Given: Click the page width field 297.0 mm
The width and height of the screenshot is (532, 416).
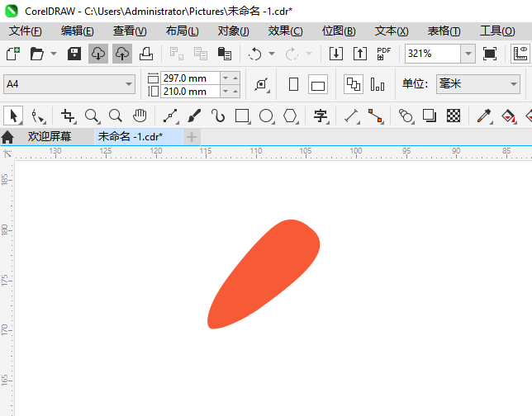Looking at the screenshot, I should [x=190, y=78].
